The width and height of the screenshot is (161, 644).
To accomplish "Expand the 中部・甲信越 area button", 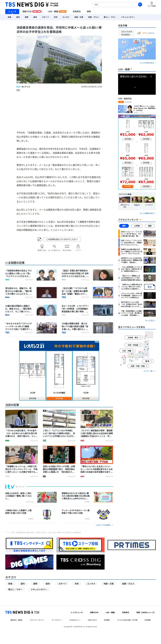I will [x=134, y=345].
